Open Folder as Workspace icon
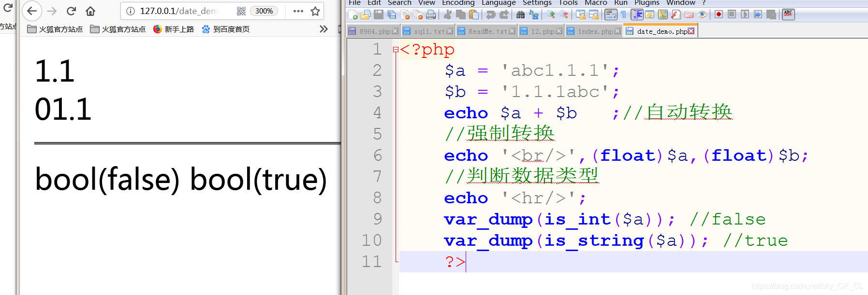 tap(689, 14)
